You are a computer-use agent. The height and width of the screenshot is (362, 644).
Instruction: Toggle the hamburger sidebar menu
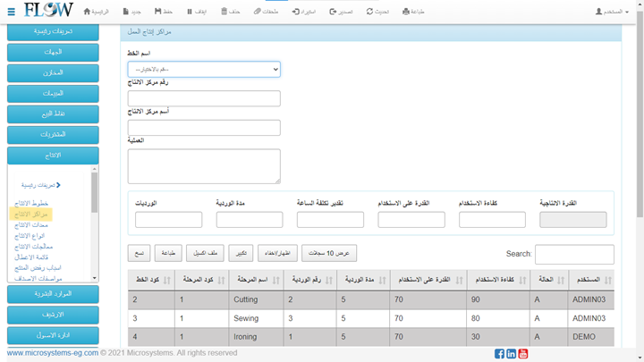pos(12,12)
